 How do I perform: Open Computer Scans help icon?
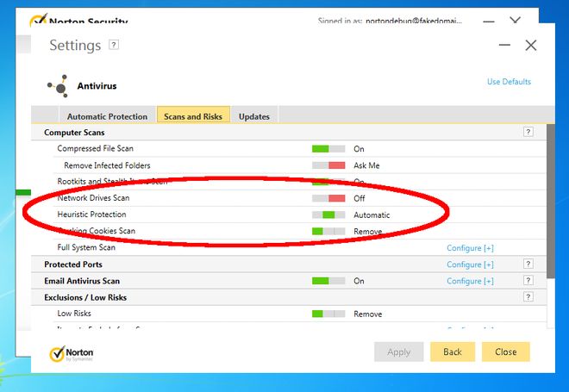point(528,132)
